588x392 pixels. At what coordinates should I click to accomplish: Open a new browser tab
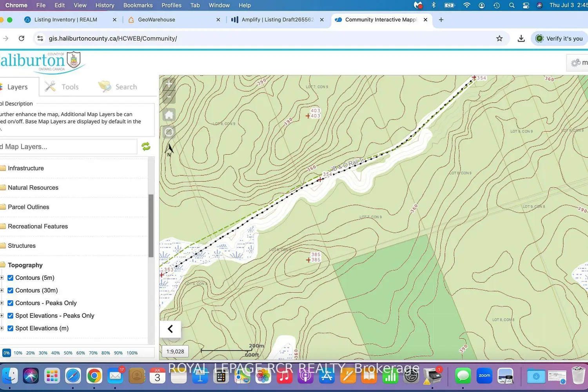441,20
